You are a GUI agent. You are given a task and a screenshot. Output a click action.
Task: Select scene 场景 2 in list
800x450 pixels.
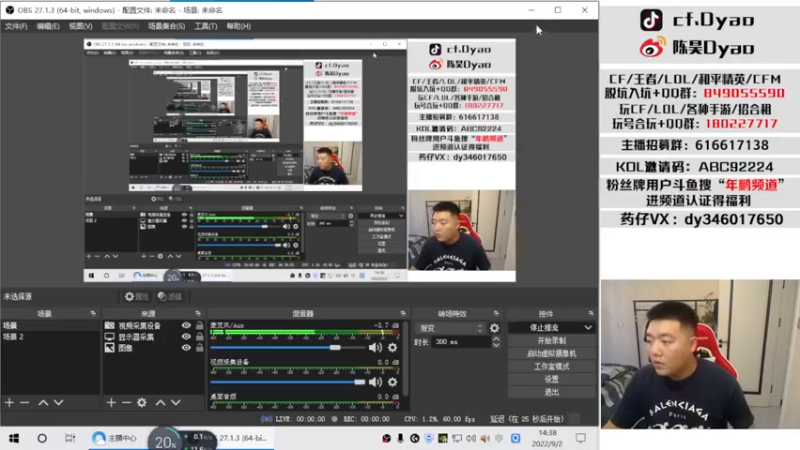50,337
